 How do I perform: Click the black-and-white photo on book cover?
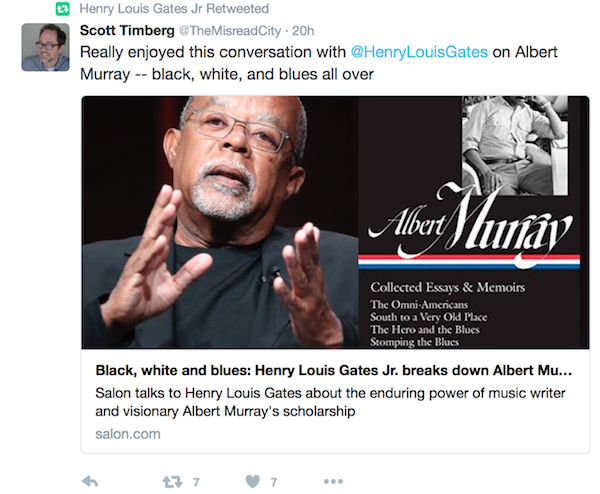point(515,145)
